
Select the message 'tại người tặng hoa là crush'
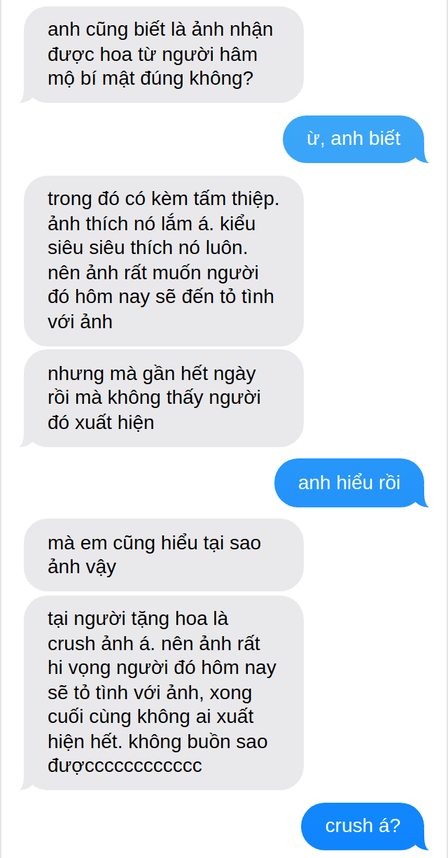163,692
